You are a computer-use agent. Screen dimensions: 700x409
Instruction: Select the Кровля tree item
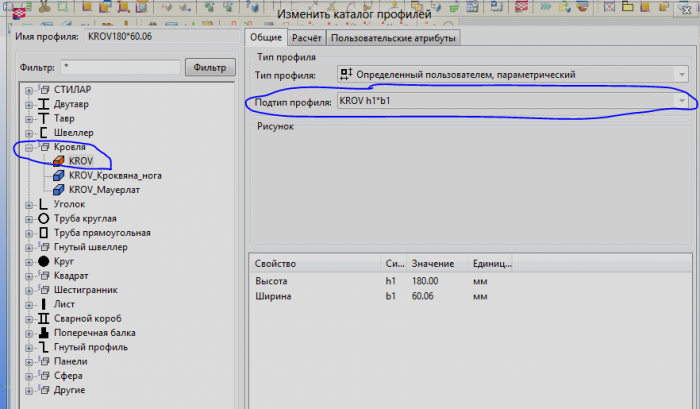coord(69,147)
